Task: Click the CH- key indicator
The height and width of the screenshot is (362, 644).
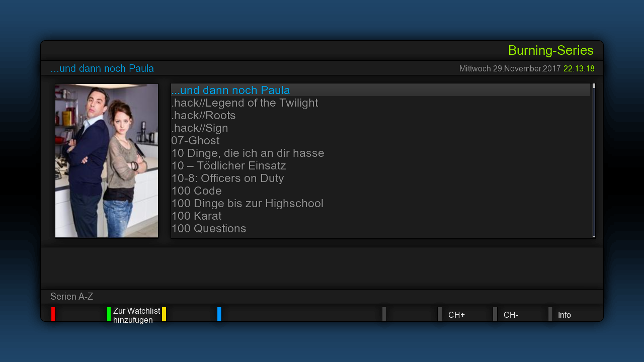Action: [511, 315]
